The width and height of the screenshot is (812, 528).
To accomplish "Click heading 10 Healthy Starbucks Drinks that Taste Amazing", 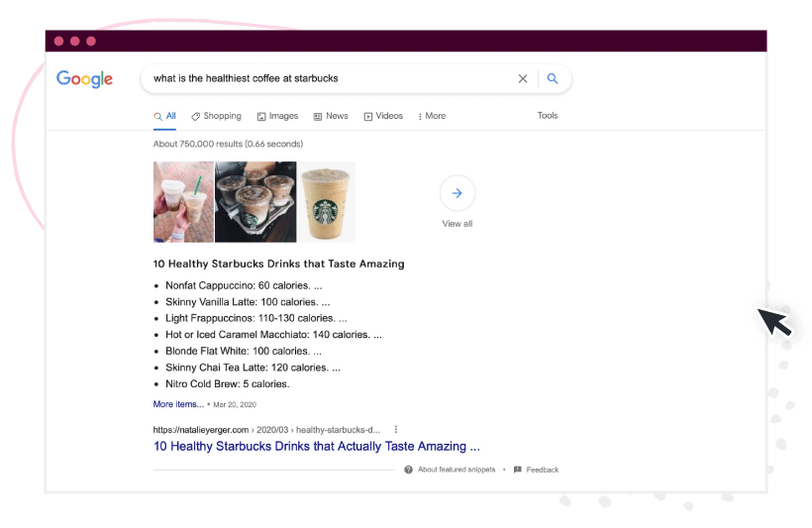I will (x=278, y=264).
